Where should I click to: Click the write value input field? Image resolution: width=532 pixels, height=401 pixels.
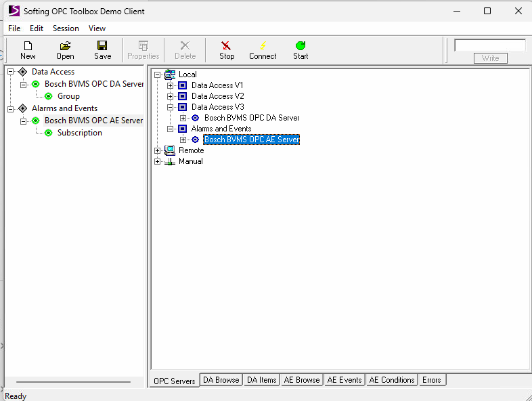[x=489, y=45]
